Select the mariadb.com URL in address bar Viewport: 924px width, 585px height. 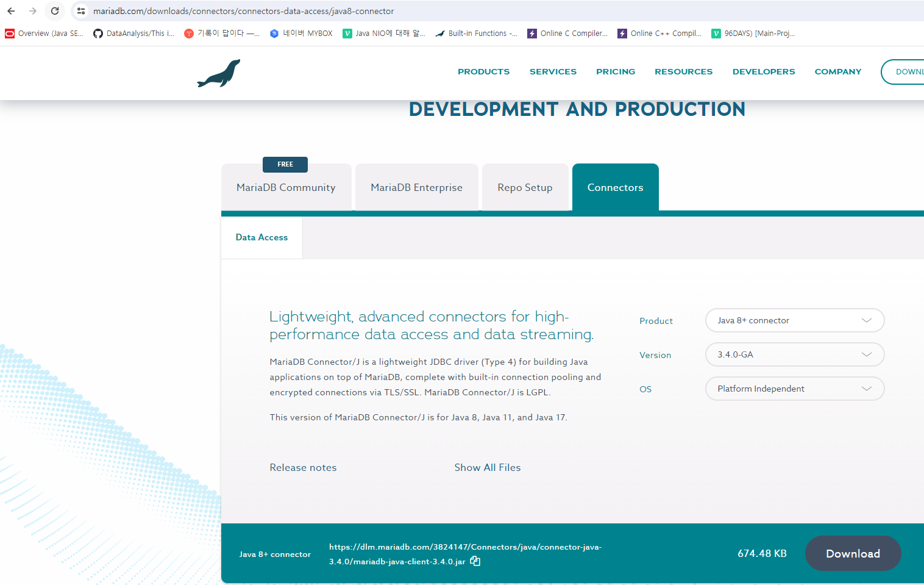pos(243,11)
